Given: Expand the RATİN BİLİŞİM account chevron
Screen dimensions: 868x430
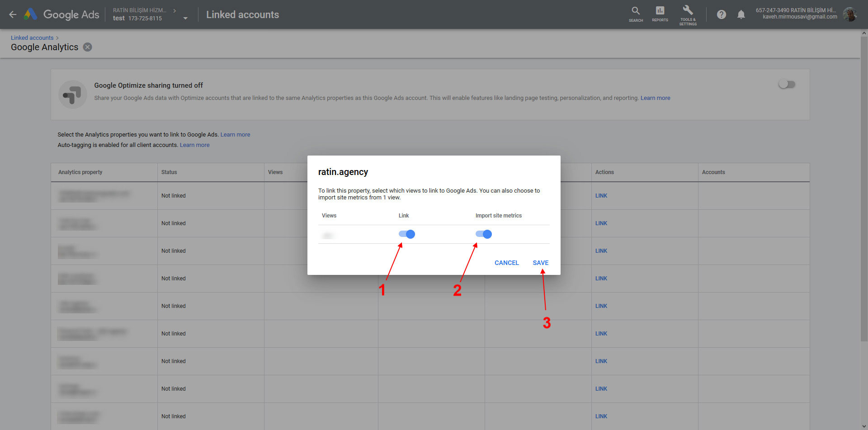Looking at the screenshot, I should (175, 10).
